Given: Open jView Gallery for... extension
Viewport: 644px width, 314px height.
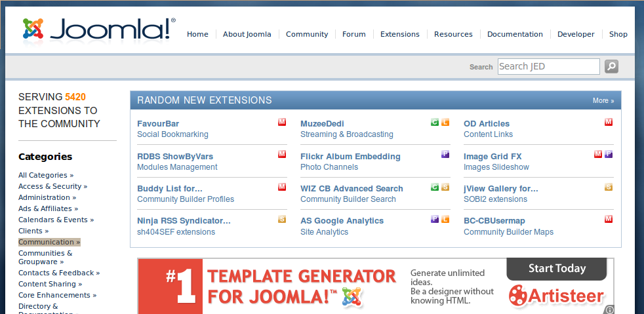Looking at the screenshot, I should 500,188.
